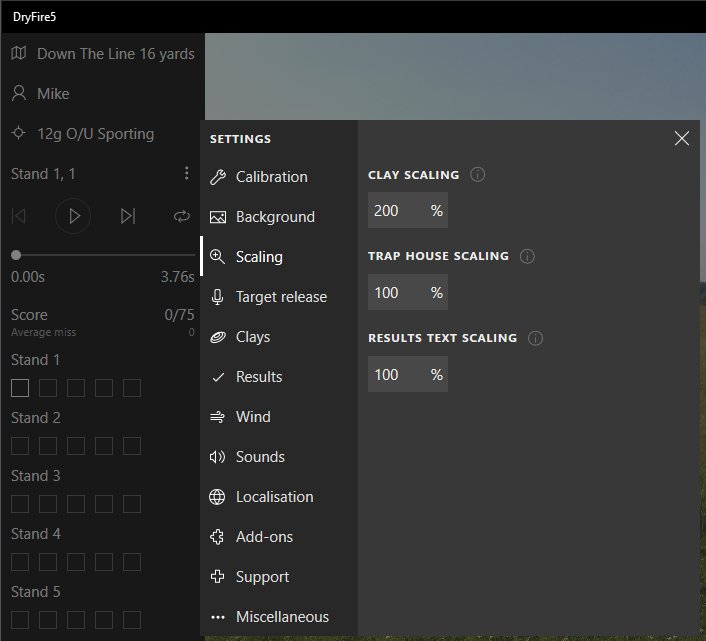
Task: Click the info icon next to Clay Scaling
Action: click(478, 175)
